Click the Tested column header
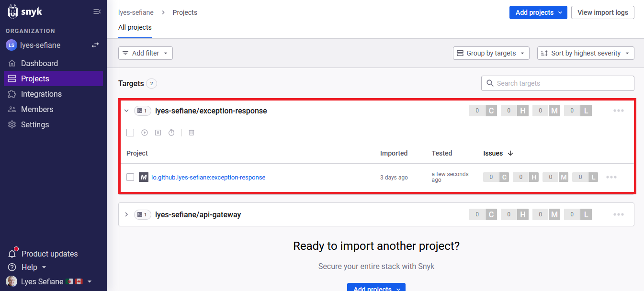This screenshot has width=644, height=291. [x=442, y=153]
